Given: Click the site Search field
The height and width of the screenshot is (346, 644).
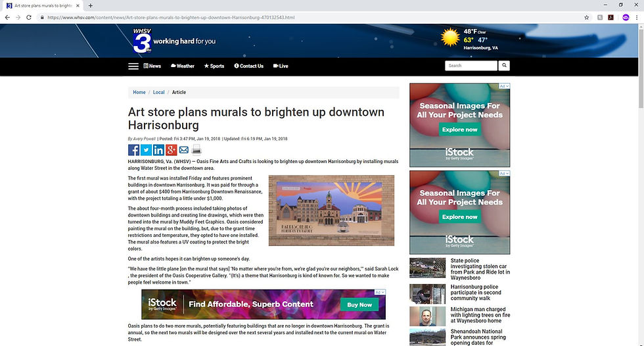Looking at the screenshot, I should point(471,65).
